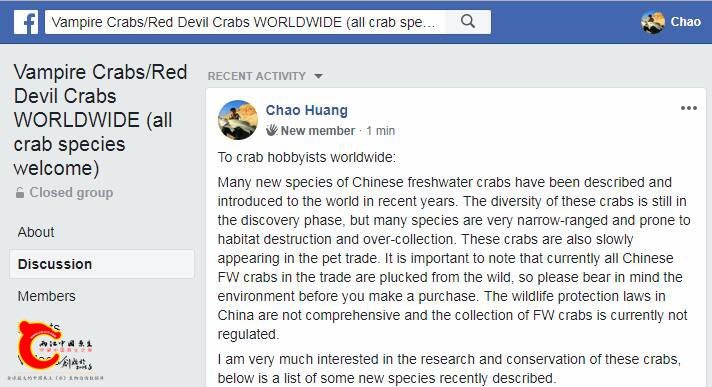Open the post options three-dots menu
This screenshot has height=387, width=712.
688,108
